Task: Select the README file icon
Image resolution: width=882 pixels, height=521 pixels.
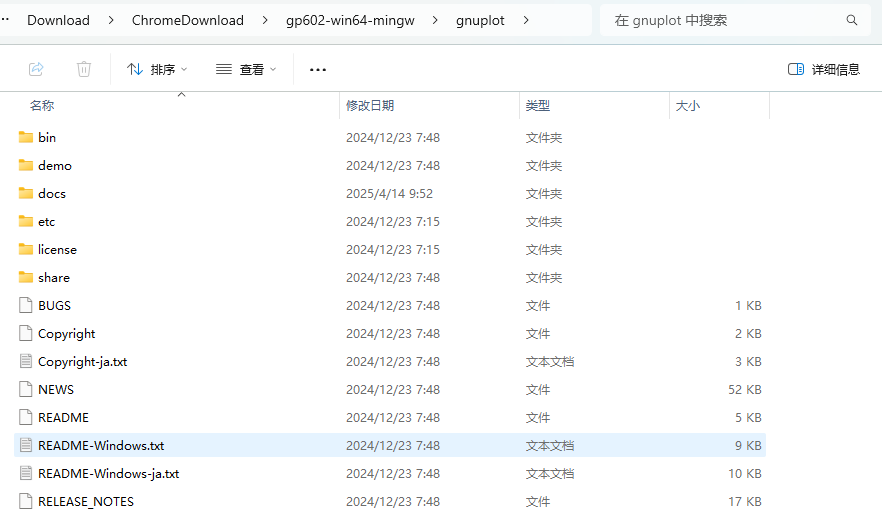Action: tap(25, 417)
